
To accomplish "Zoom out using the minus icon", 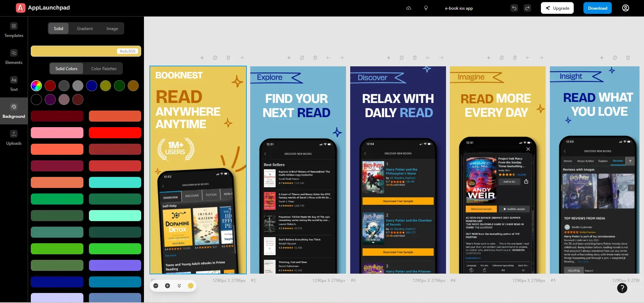I will pos(156,286).
